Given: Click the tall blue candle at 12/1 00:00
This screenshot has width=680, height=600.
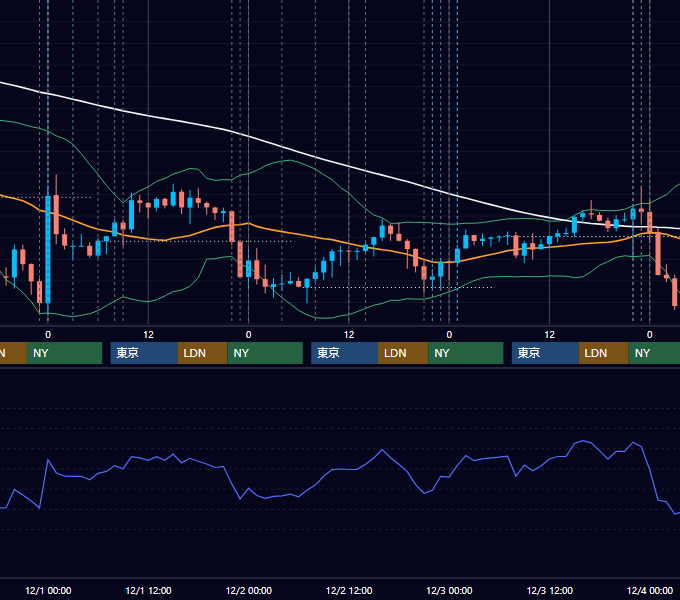Looking at the screenshot, I should (x=48, y=249).
